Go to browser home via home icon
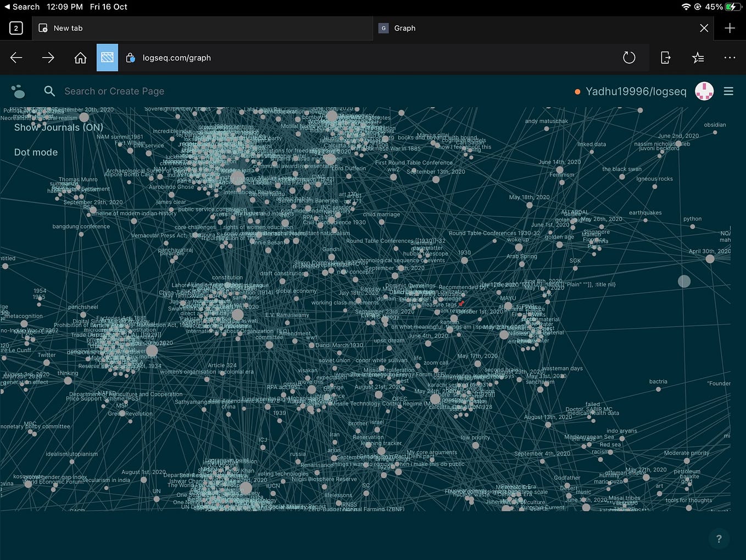The width and height of the screenshot is (746, 560). [x=80, y=57]
